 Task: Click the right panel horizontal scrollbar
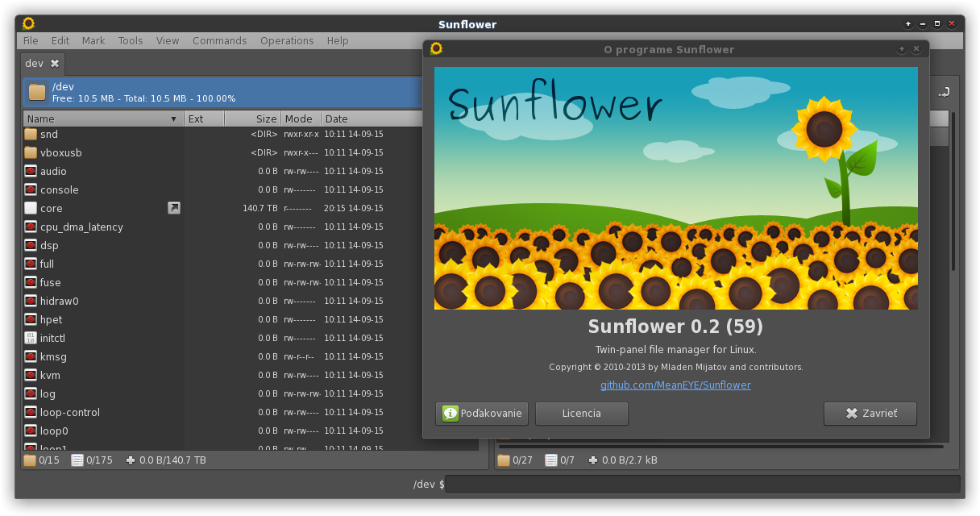[721, 446]
